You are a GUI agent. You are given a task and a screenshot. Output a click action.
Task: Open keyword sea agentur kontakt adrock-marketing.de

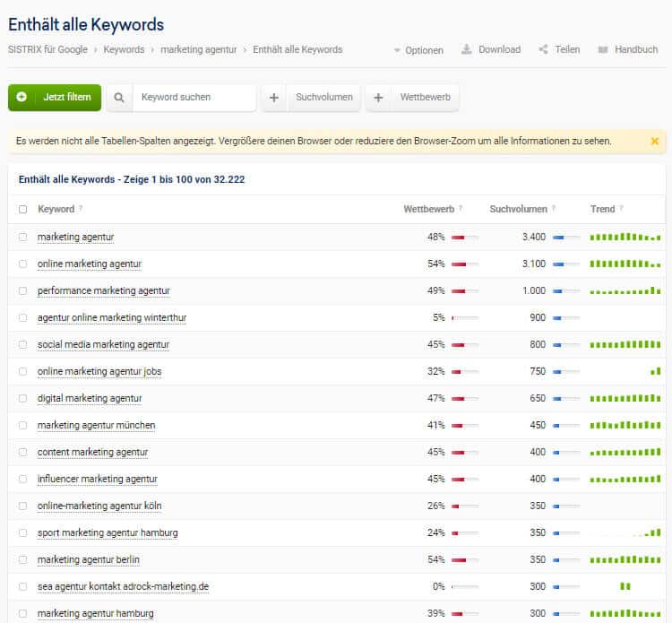[123, 587]
